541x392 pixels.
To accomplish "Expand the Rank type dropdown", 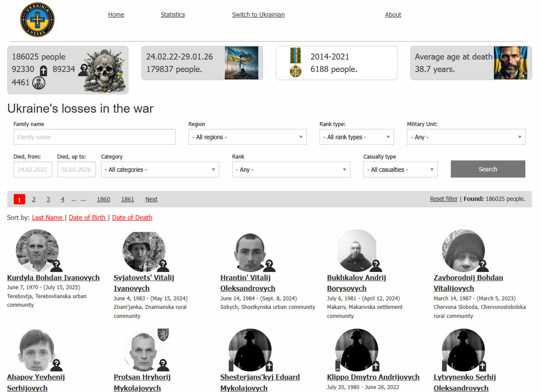I will click(357, 137).
